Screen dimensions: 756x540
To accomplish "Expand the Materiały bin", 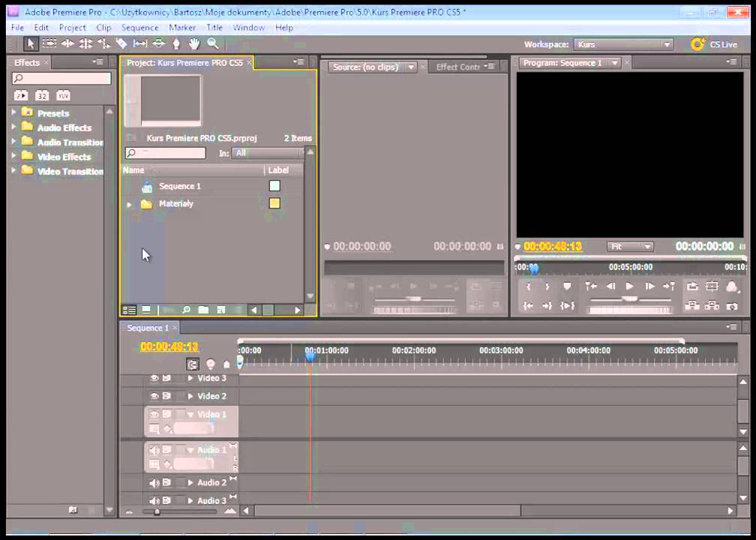I will [x=129, y=205].
